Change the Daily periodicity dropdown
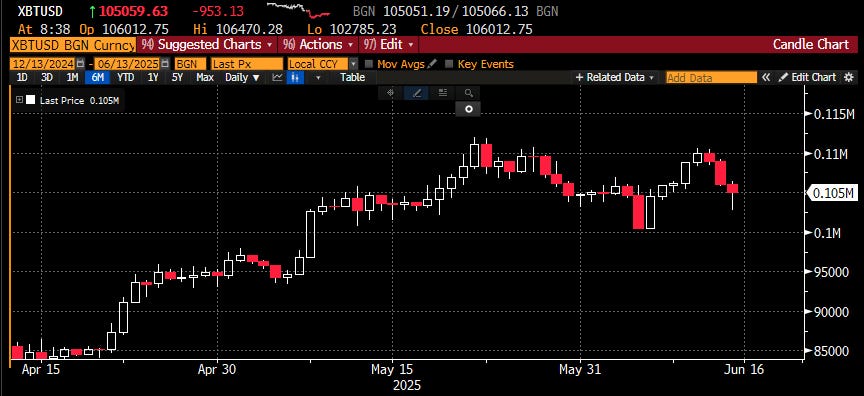The width and height of the screenshot is (864, 396). [242, 78]
